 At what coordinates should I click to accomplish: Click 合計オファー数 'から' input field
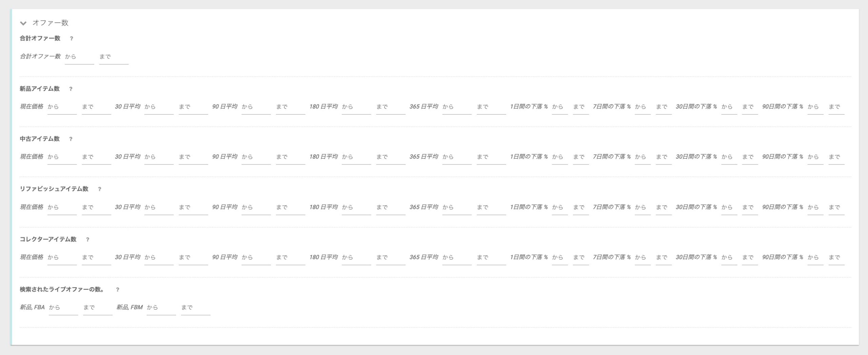(79, 57)
